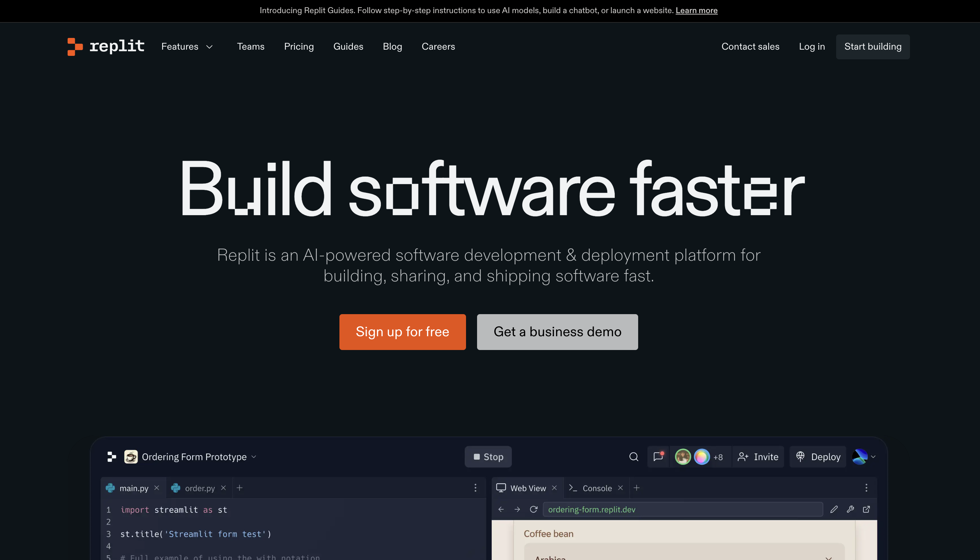Open the user avatar account dropdown
The width and height of the screenshot is (980, 560).
coord(863,457)
